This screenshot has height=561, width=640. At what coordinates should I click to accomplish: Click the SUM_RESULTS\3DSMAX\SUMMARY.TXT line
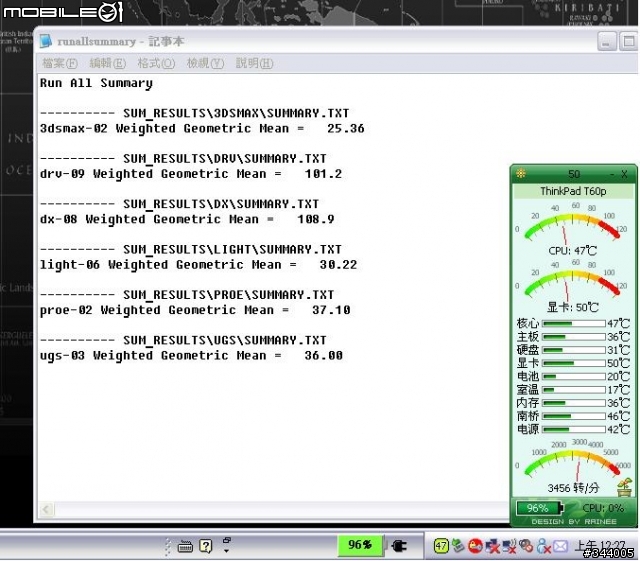[x=195, y=113]
